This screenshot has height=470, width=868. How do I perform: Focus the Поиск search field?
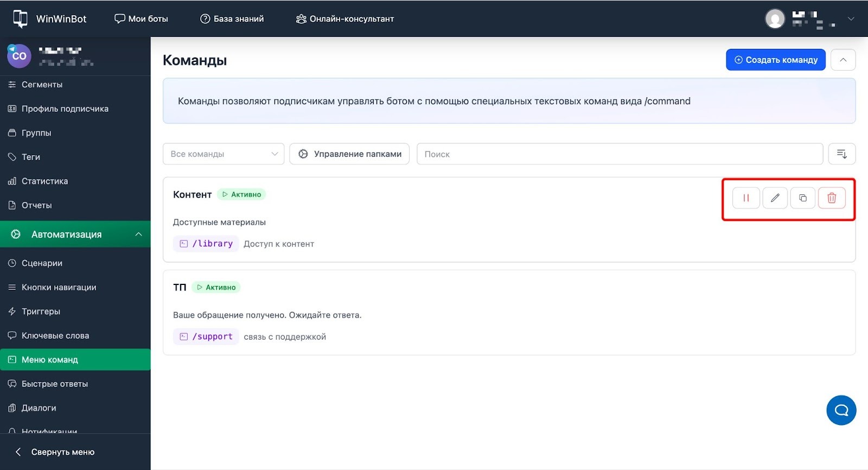point(619,154)
